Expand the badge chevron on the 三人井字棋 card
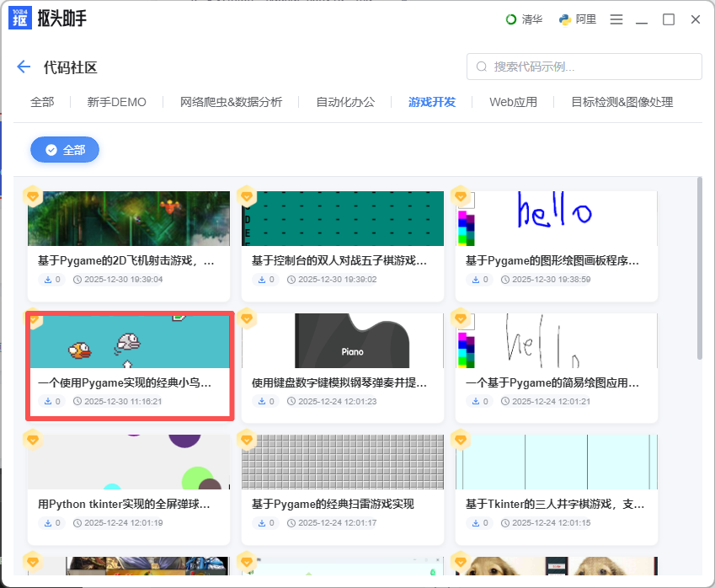 pyautogui.click(x=462, y=439)
